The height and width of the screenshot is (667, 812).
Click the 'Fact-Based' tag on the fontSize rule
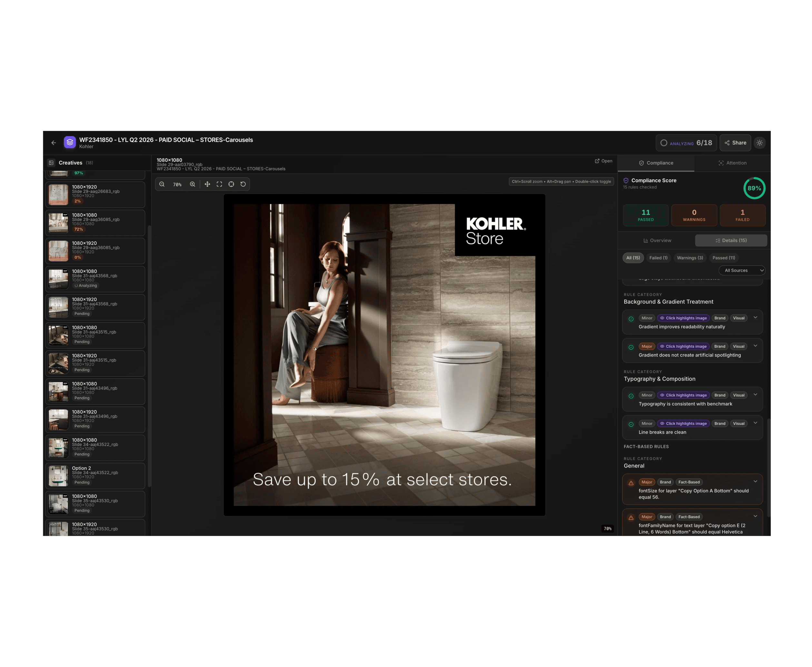click(689, 482)
